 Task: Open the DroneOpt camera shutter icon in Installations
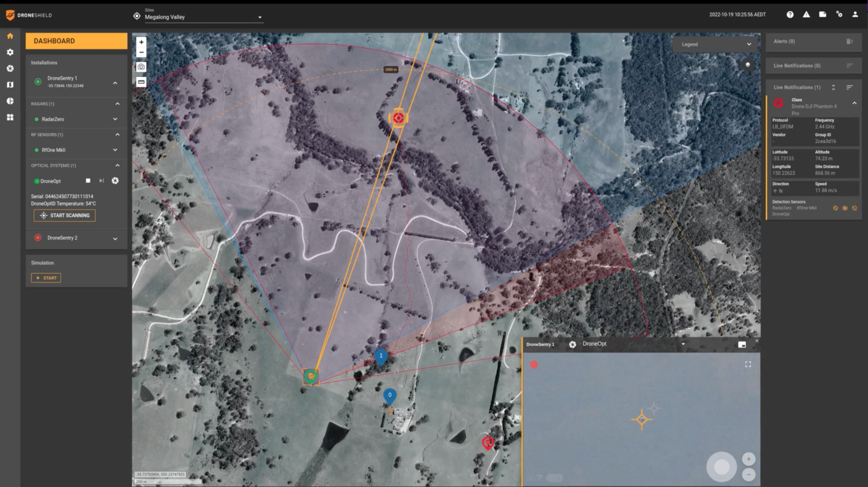pyautogui.click(x=115, y=181)
